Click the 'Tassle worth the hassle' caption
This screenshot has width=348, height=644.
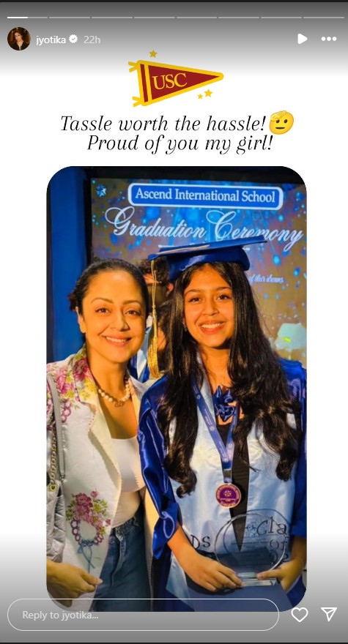(163, 124)
